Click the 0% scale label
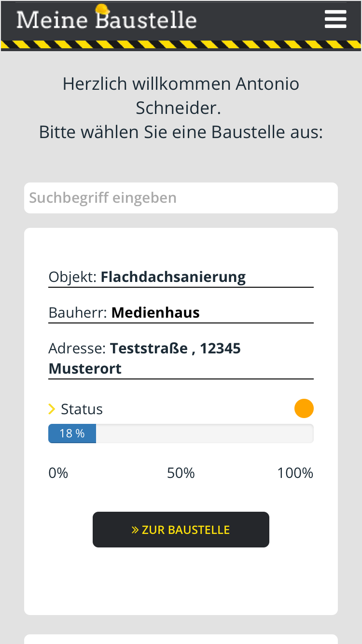The image size is (362, 644). pos(58,473)
